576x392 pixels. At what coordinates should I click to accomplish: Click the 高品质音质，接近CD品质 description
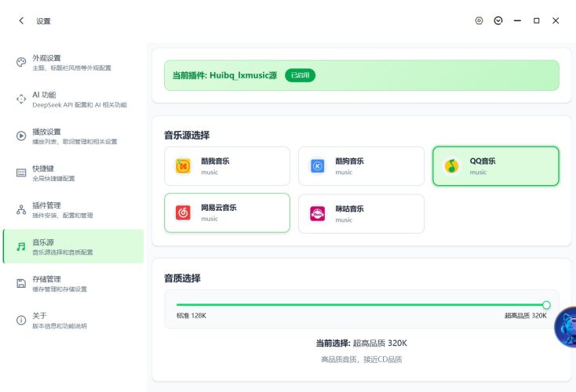tap(362, 359)
